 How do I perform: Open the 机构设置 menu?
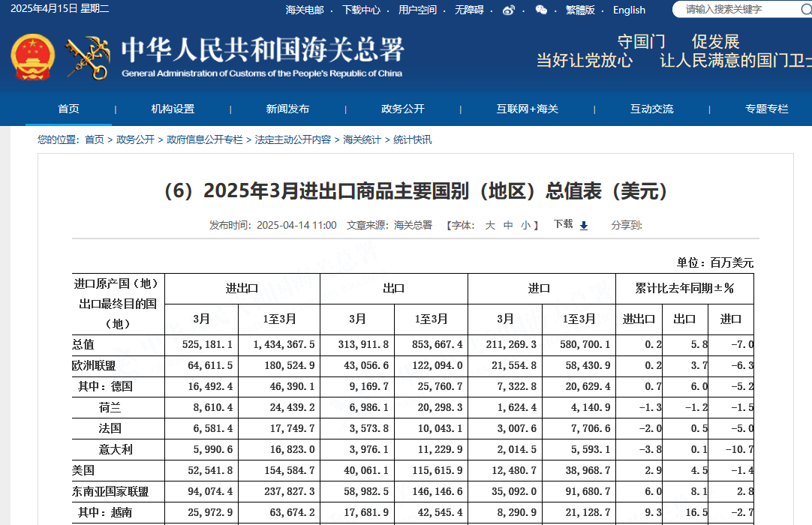click(x=173, y=109)
